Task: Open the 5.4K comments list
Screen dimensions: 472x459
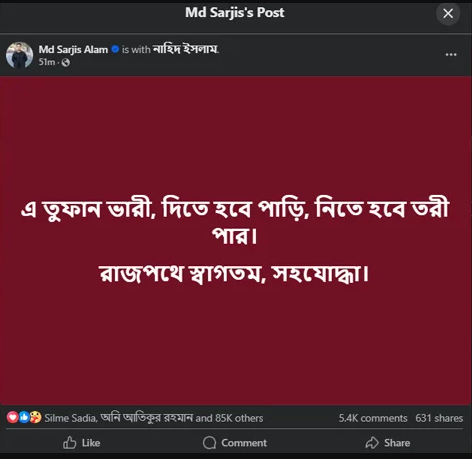Action: (x=373, y=418)
